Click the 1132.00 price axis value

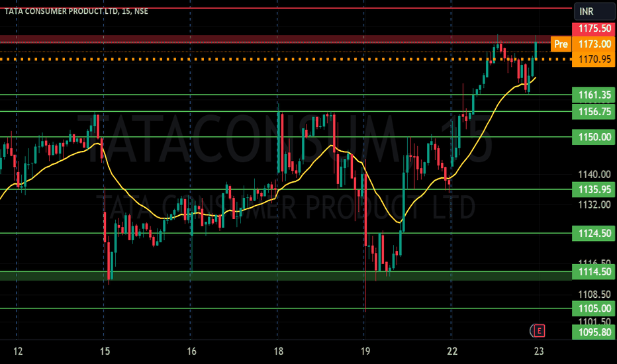coord(594,205)
